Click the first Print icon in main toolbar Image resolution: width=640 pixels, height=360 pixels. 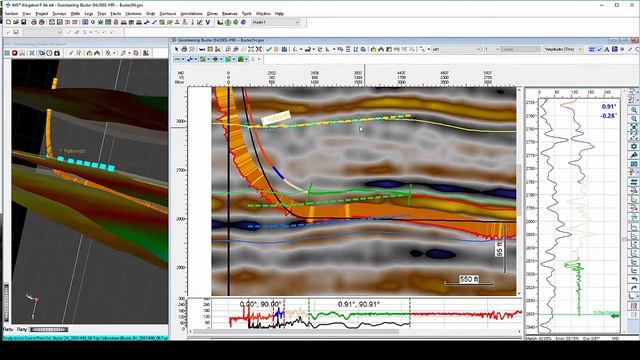[x=34, y=22]
